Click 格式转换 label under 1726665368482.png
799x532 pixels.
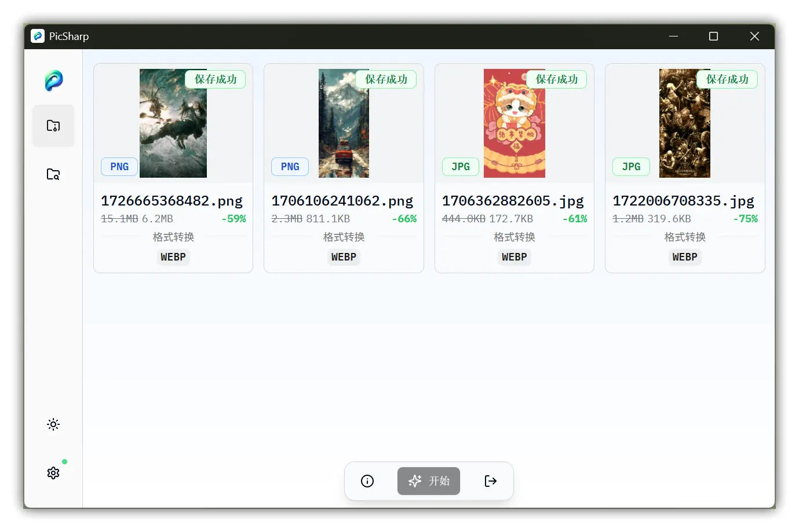pyautogui.click(x=173, y=237)
